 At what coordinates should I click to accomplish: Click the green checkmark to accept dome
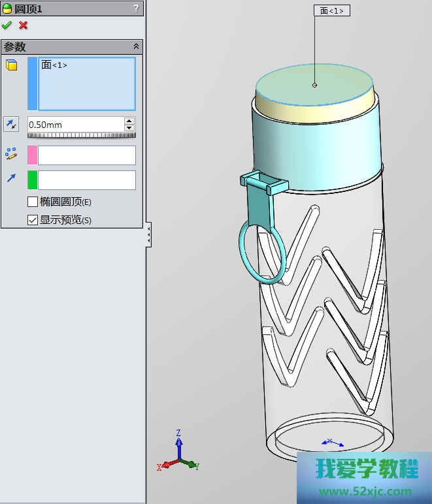tap(7, 25)
